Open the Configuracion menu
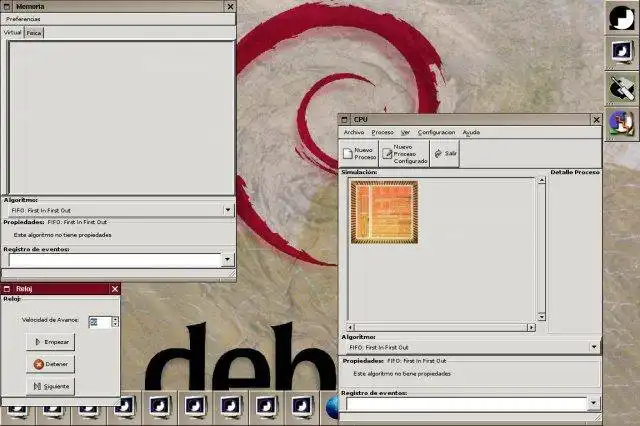The height and width of the screenshot is (426, 640). coord(436,132)
